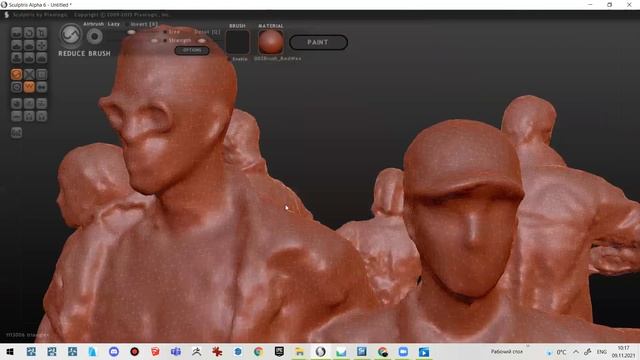
Task: Click the round brush preview circle
Action: pyautogui.click(x=95, y=37)
